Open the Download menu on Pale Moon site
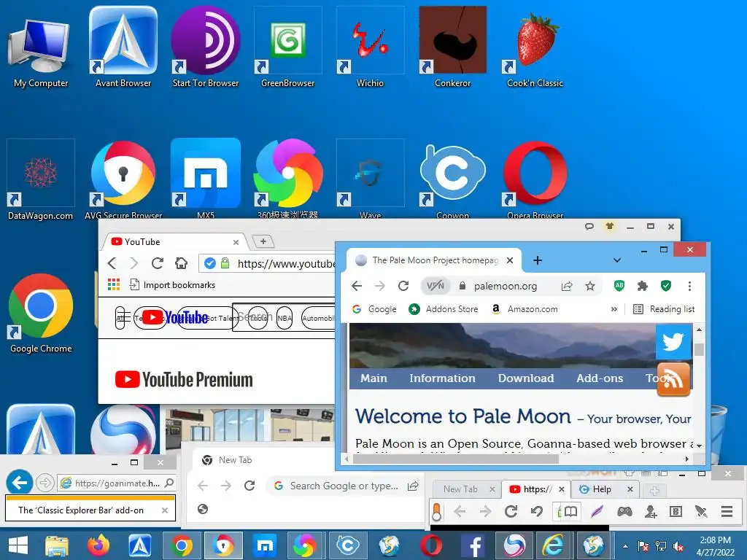Image resolution: width=747 pixels, height=560 pixels. click(x=526, y=378)
